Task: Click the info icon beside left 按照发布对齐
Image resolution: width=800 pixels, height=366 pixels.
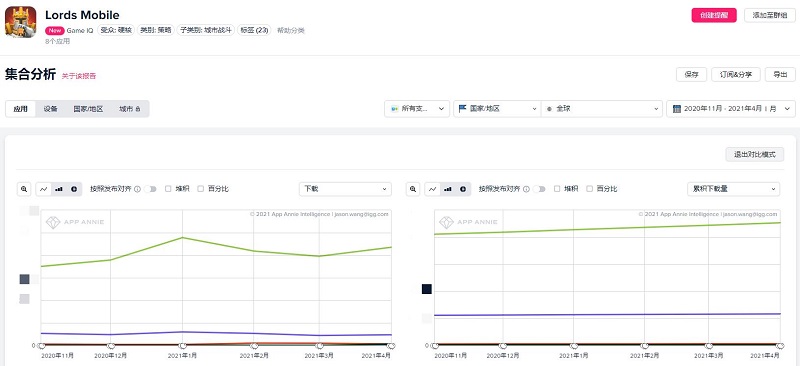Action: click(137, 189)
